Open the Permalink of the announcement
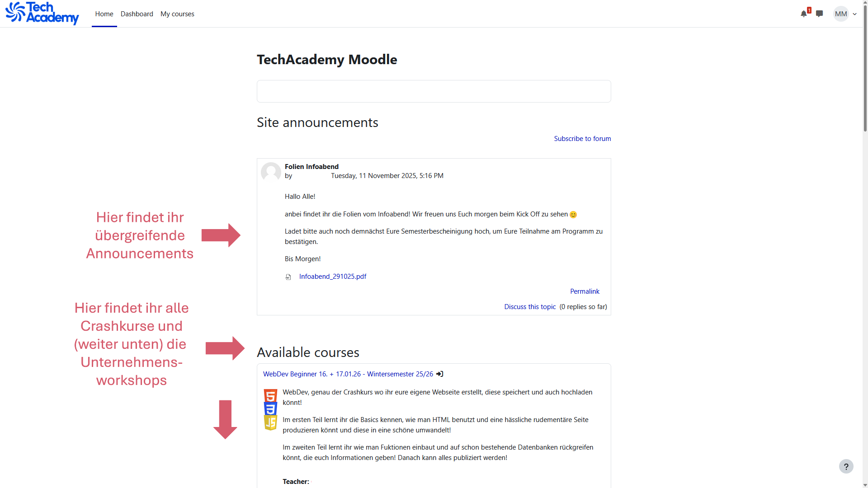Screen dimensions: 868x488 (x=585, y=291)
